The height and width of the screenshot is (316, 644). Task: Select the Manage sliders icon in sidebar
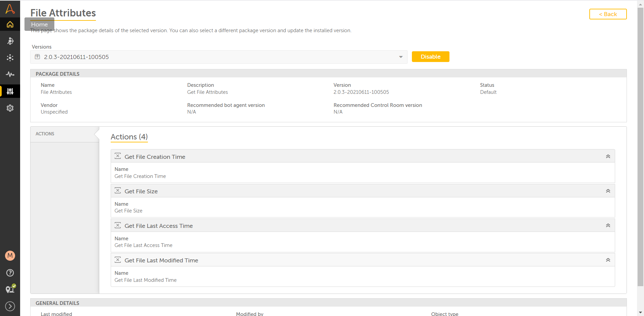pyautogui.click(x=10, y=91)
